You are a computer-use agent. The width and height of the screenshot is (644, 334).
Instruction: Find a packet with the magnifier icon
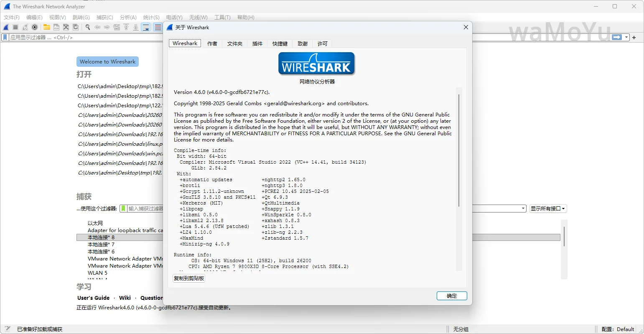(x=88, y=27)
